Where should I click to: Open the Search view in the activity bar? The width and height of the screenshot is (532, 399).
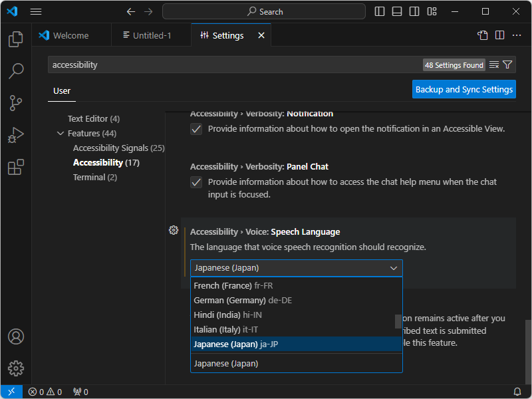point(16,71)
